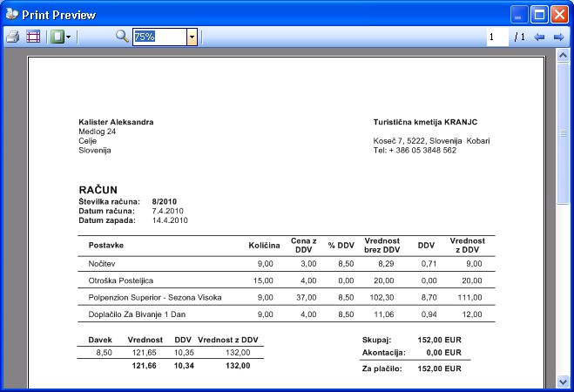
Task: Click the current page number field
Action: coord(497,37)
